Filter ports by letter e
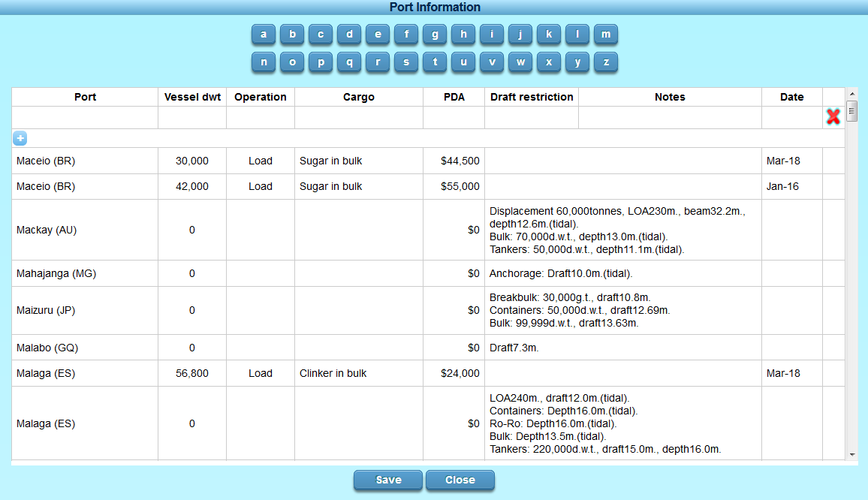The width and height of the screenshot is (868, 500). 378,35
